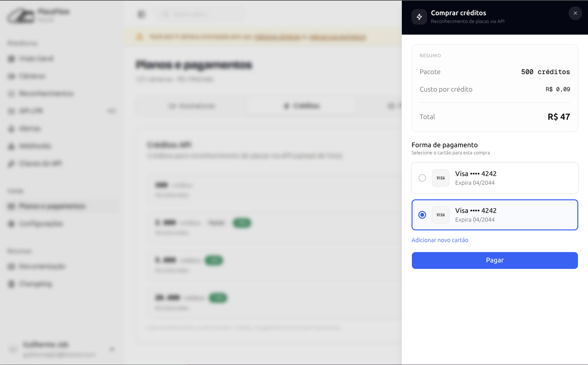The image size is (588, 365).
Task: Click the lightning bolt icon in header
Action: pos(419,17)
